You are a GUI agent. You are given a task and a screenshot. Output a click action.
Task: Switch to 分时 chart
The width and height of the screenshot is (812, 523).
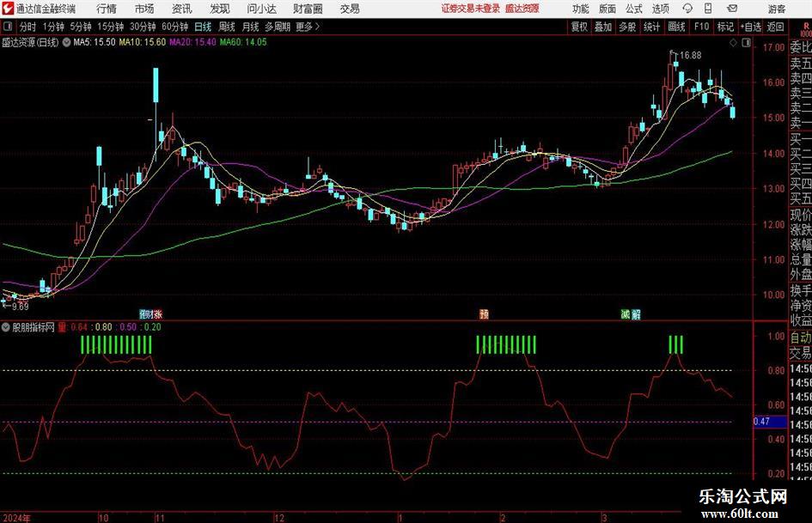(x=28, y=27)
